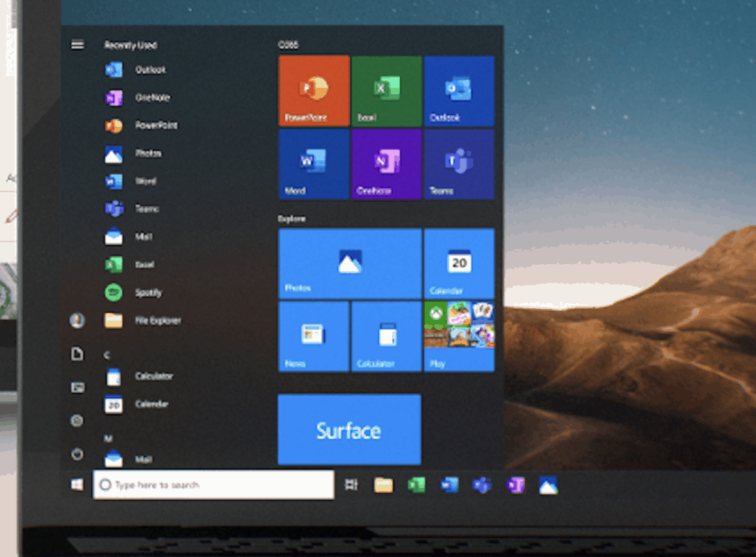The height and width of the screenshot is (557, 756).
Task: Open Excel from the Recently Used list
Action: pos(130,265)
